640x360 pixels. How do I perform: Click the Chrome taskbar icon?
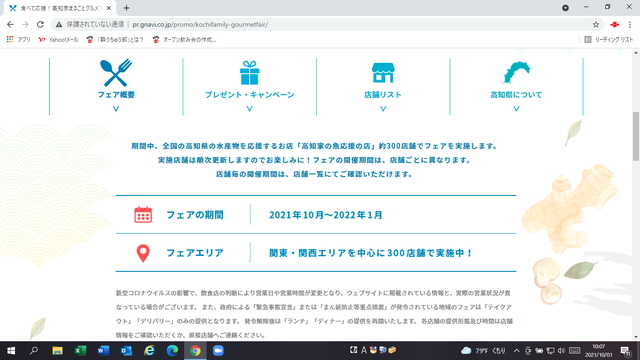click(x=195, y=351)
